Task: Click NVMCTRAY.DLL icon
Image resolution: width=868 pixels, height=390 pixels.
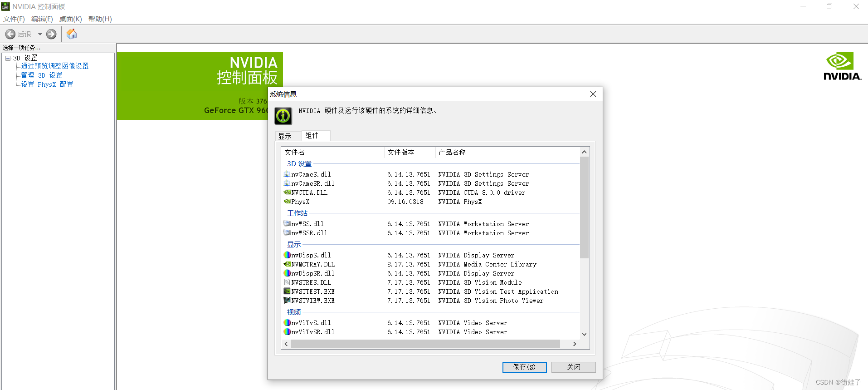Action: [x=287, y=264]
